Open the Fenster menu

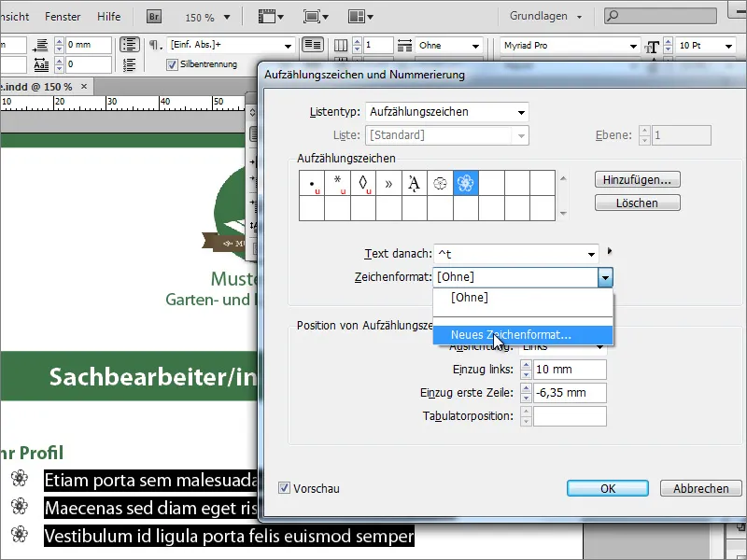pyautogui.click(x=63, y=17)
